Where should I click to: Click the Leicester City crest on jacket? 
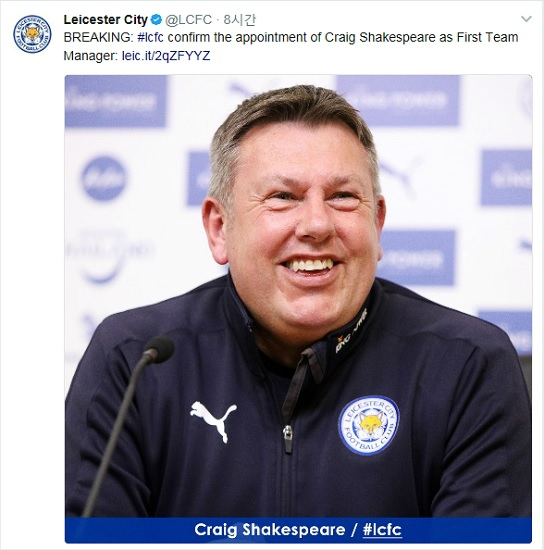click(369, 425)
